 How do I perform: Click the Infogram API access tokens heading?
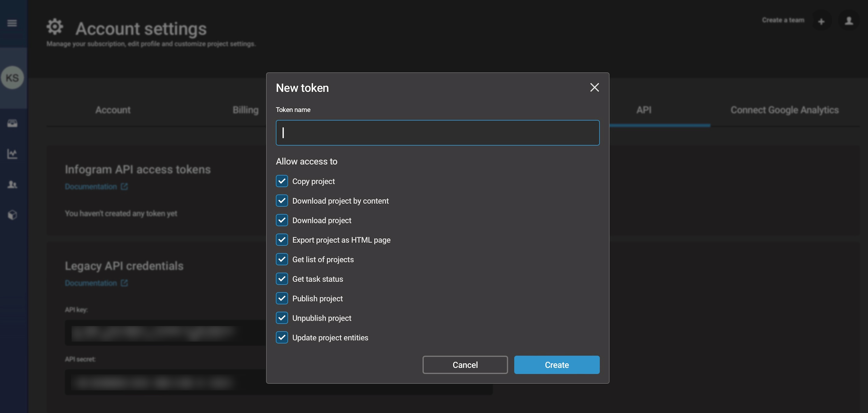[138, 170]
